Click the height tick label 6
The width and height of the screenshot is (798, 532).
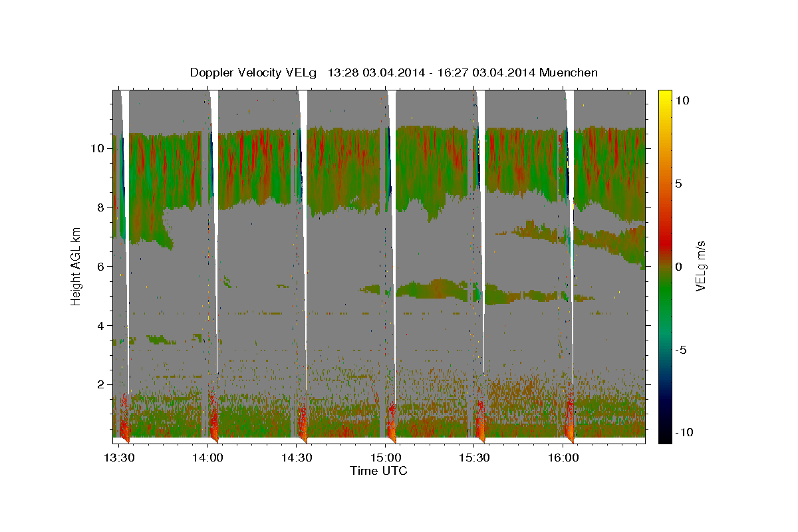[x=99, y=266]
